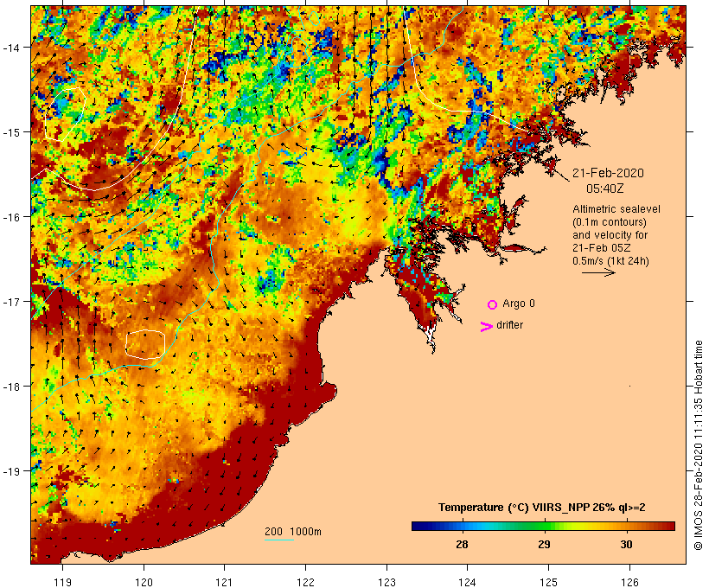
Task: Click the magenta Argo 0 circle marker
Action: click(493, 304)
